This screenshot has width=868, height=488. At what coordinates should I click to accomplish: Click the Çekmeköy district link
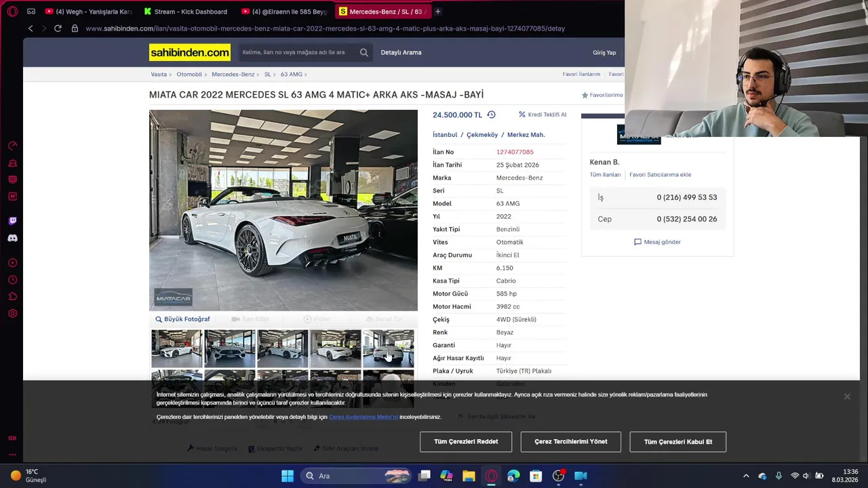pyautogui.click(x=482, y=134)
